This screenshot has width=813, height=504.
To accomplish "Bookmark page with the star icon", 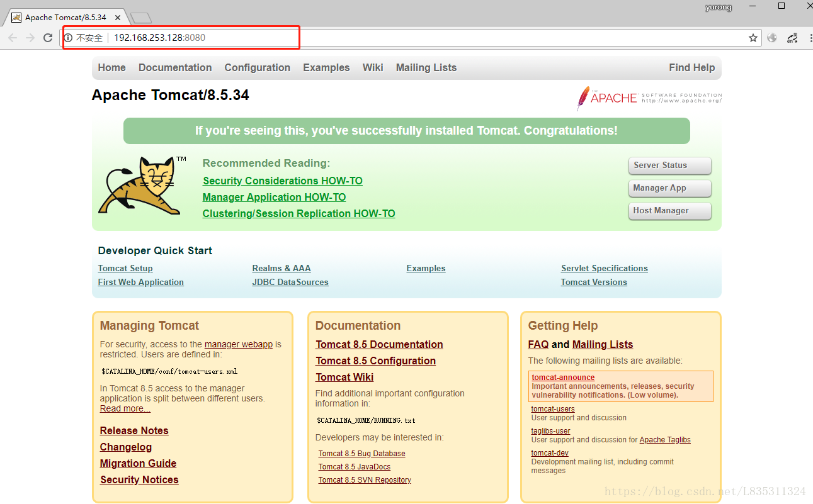I will point(753,38).
